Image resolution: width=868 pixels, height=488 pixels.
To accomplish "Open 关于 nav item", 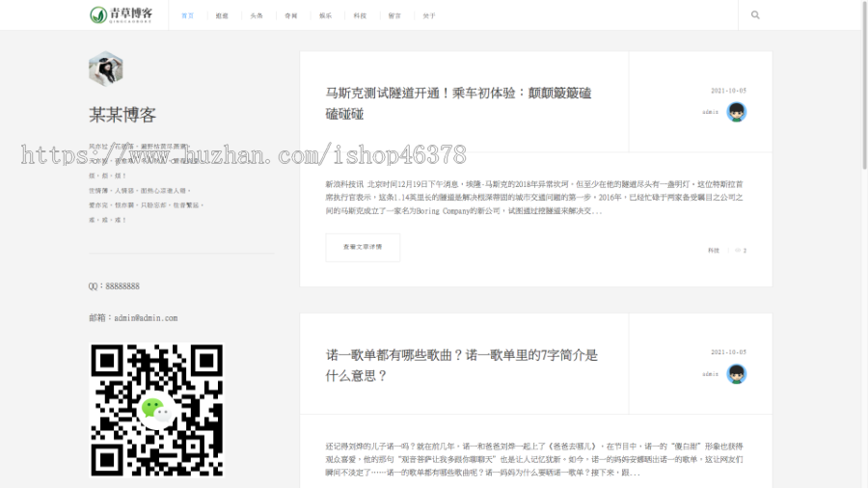I will pos(429,16).
